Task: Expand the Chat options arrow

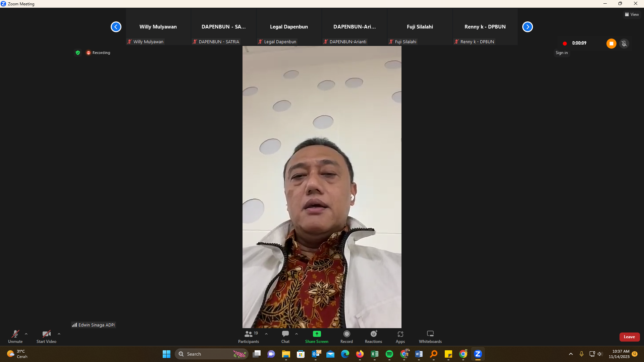Action: click(x=297, y=334)
